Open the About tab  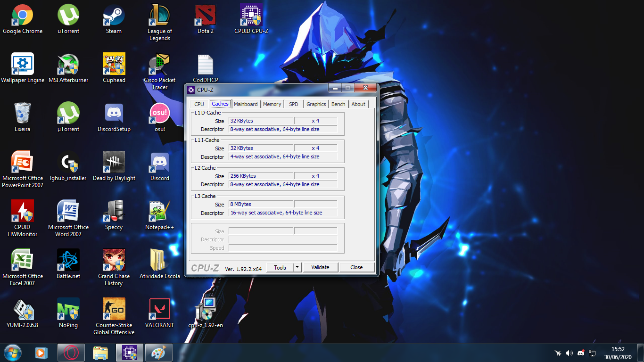tap(358, 104)
